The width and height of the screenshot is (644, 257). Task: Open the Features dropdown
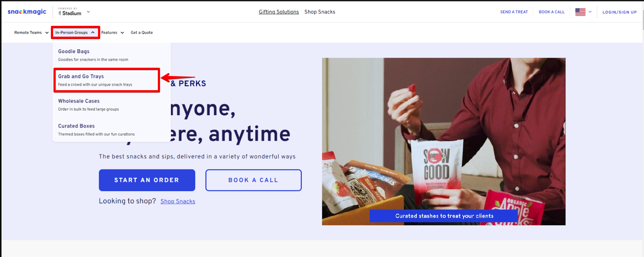click(x=113, y=33)
